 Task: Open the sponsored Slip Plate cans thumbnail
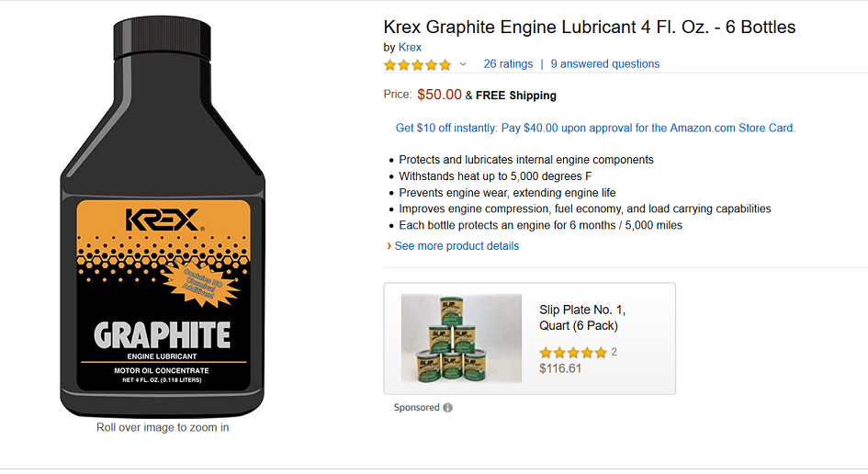[461, 338]
